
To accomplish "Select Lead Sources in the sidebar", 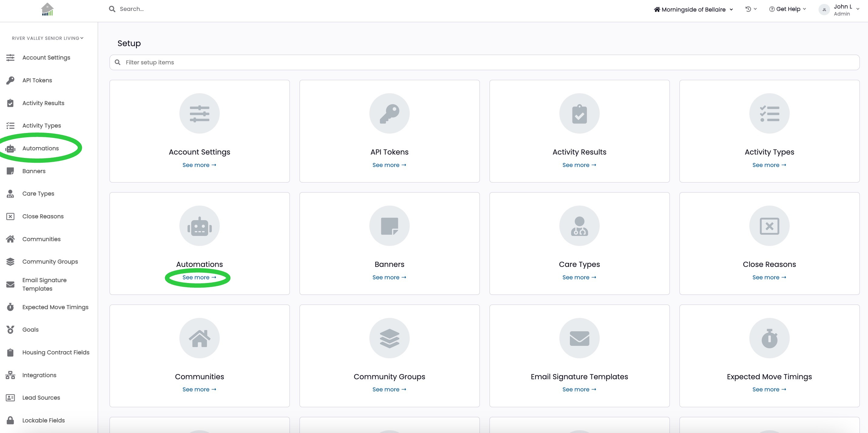I will 41,397.
